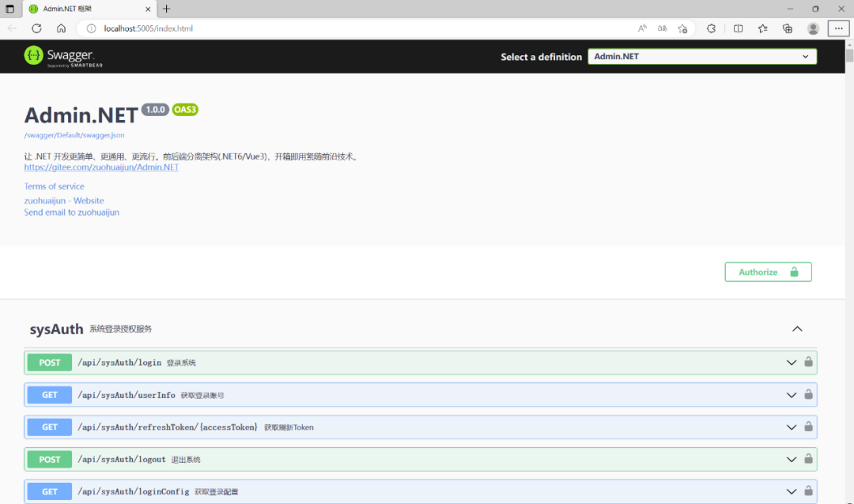Screen dimensions: 854x504
Task: Refresh the page with the reload icon
Action: [36, 28]
